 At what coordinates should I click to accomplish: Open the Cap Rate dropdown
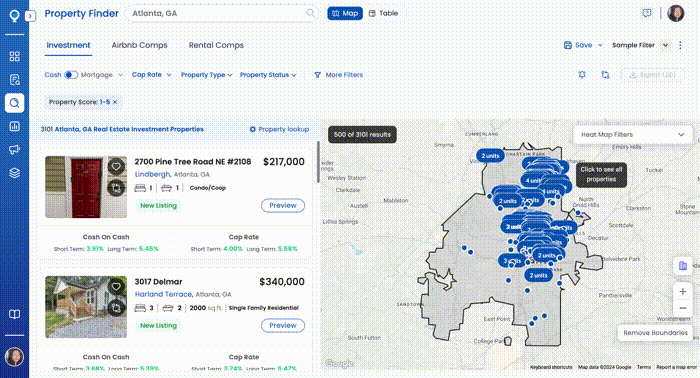(x=151, y=75)
